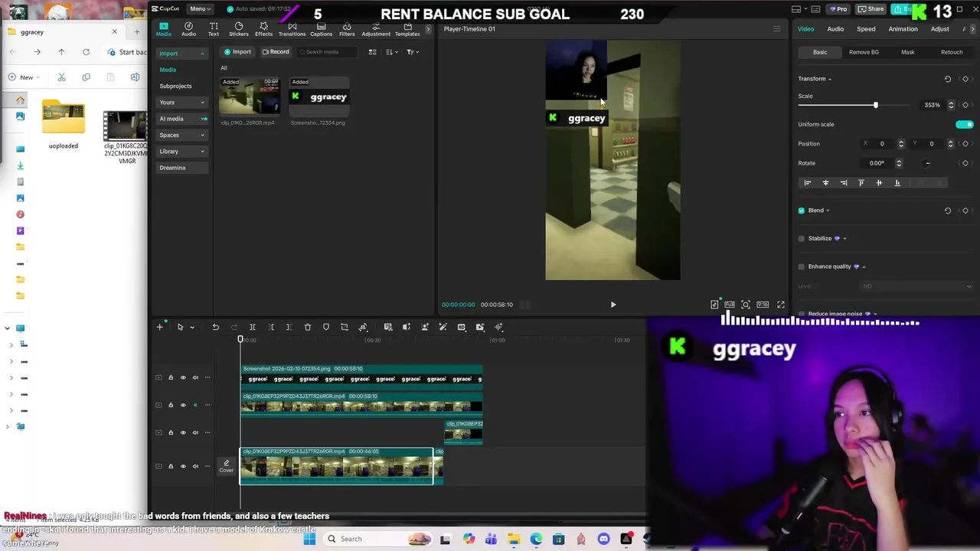Click the Mirror flip icon in timeline toolbar
This screenshot has height=551, width=980.
[x=363, y=328]
